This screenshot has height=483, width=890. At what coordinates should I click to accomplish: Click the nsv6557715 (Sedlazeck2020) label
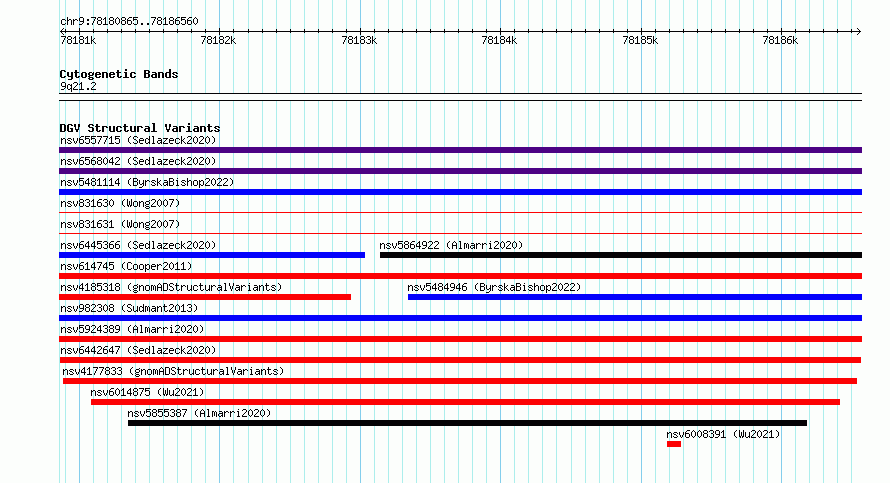point(138,140)
